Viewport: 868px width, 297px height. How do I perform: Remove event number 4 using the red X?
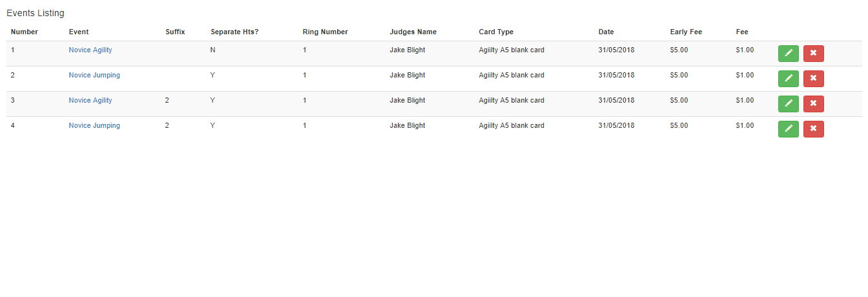click(x=814, y=129)
